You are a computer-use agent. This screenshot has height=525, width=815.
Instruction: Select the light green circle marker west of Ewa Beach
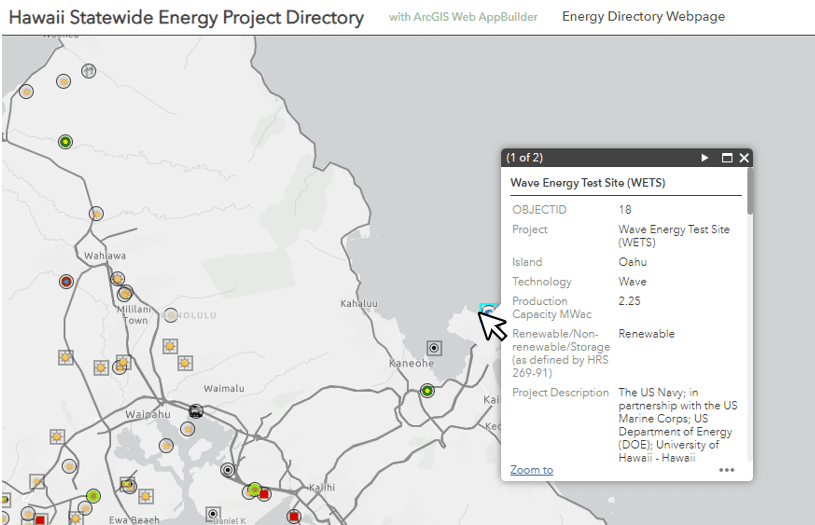tap(93, 496)
